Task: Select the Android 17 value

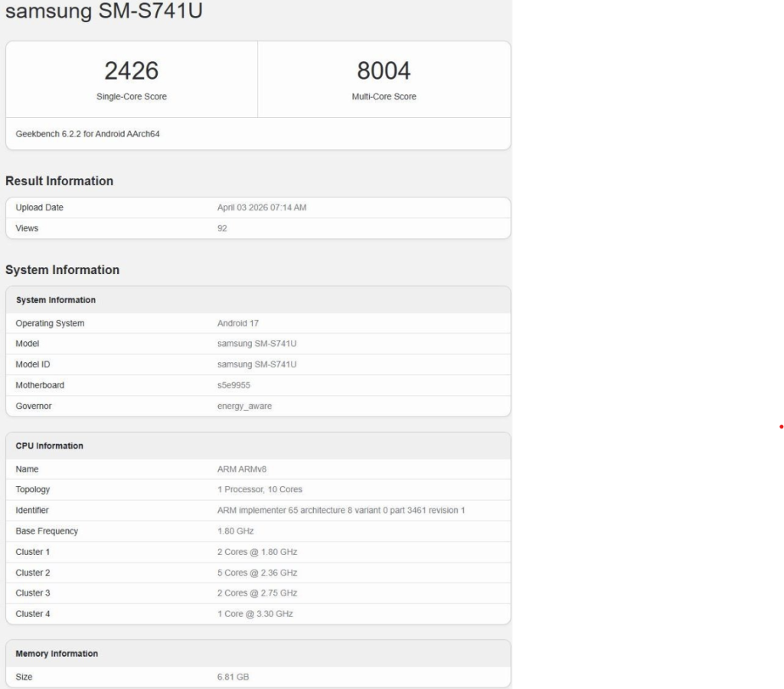Action: tap(238, 324)
